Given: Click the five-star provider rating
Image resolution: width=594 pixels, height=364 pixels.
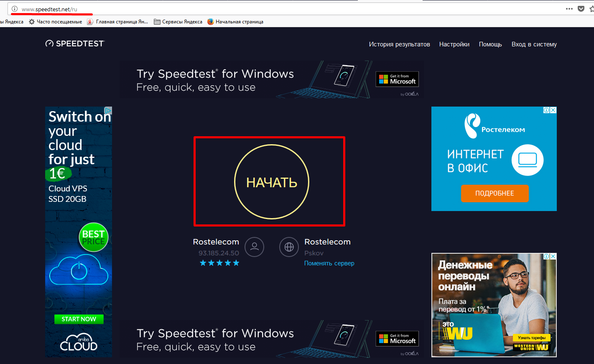Looking at the screenshot, I should coord(219,263).
